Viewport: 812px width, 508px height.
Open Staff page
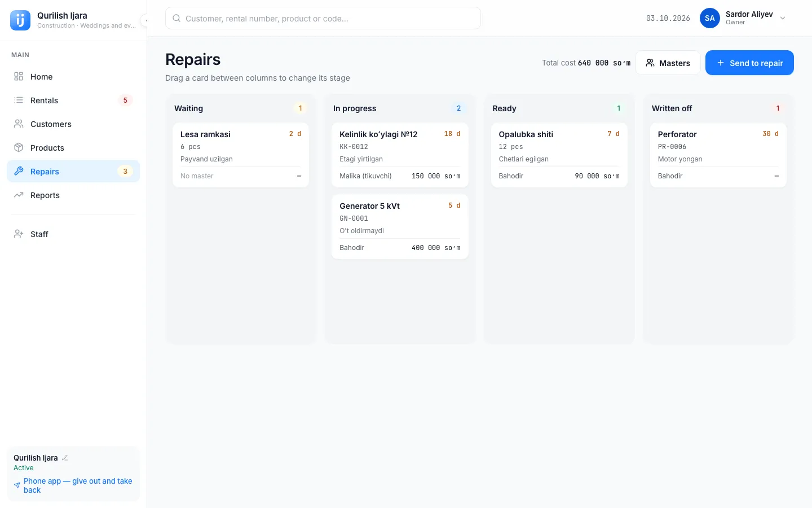pyautogui.click(x=73, y=234)
